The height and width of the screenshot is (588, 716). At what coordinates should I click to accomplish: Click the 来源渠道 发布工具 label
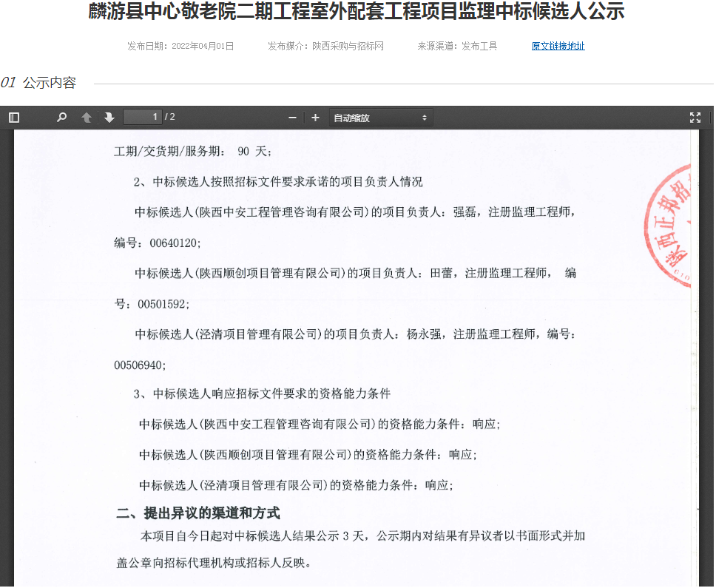click(x=457, y=46)
